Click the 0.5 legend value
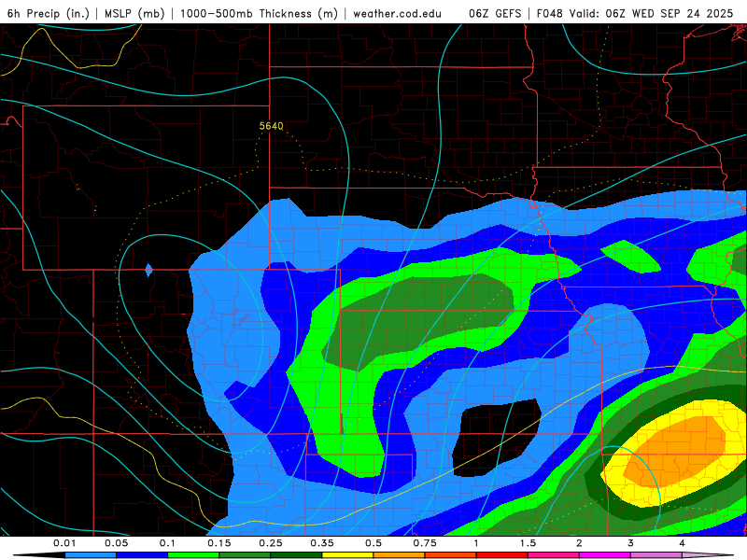Viewport: 747px width, 560px height. tap(373, 543)
